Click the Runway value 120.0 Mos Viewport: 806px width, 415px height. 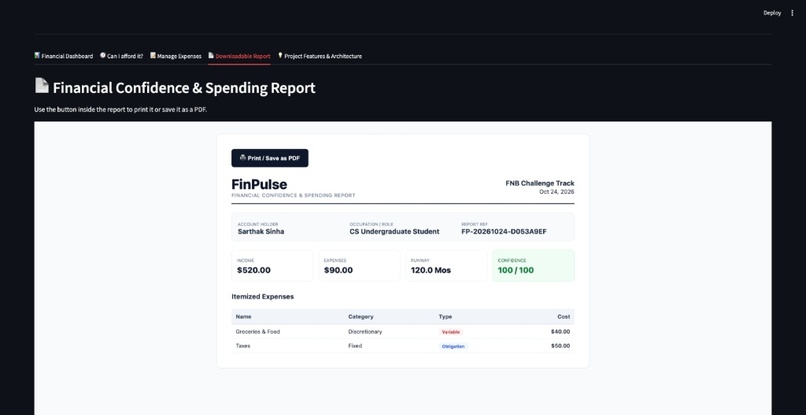click(x=431, y=270)
